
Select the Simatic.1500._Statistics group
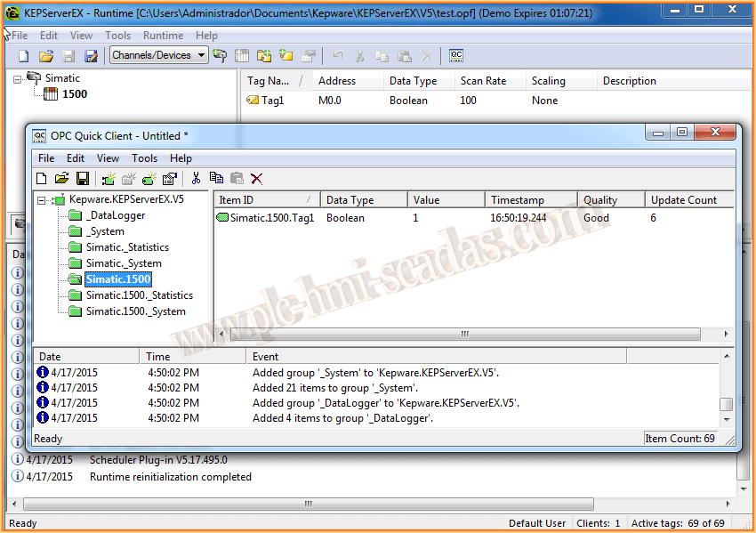[x=139, y=295]
